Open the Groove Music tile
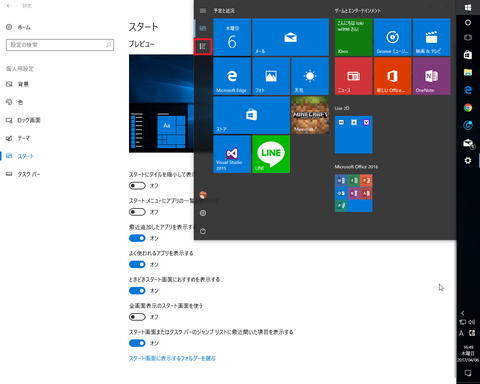 392,37
